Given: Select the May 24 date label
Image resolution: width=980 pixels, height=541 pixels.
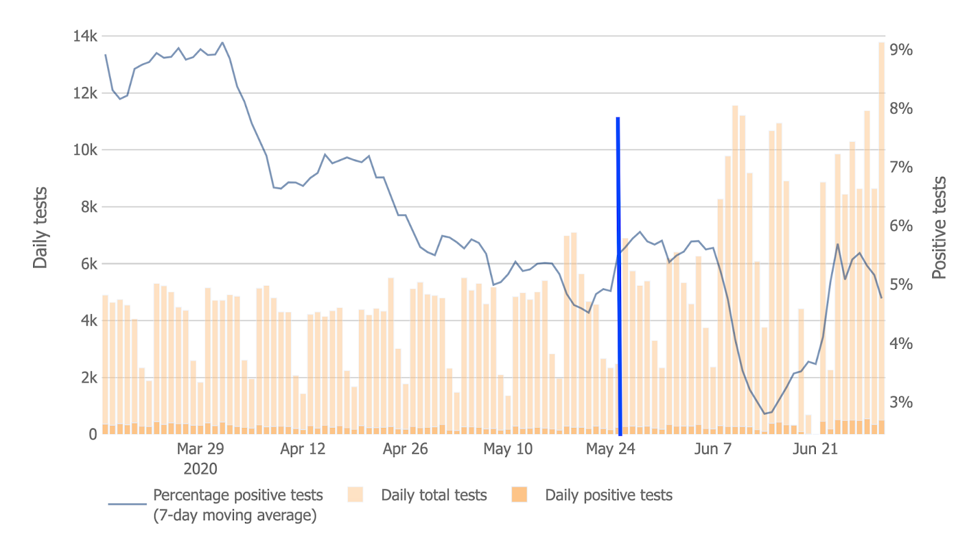Looking at the screenshot, I should pyautogui.click(x=610, y=449).
